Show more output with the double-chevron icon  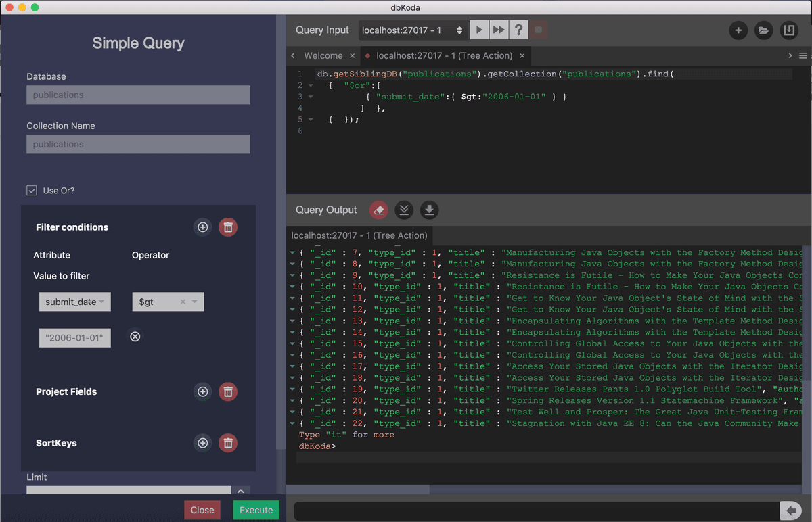tap(404, 210)
